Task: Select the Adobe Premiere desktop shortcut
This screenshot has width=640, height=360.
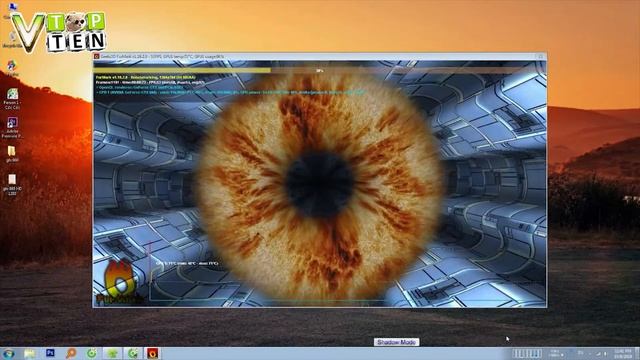Action: coord(12,127)
